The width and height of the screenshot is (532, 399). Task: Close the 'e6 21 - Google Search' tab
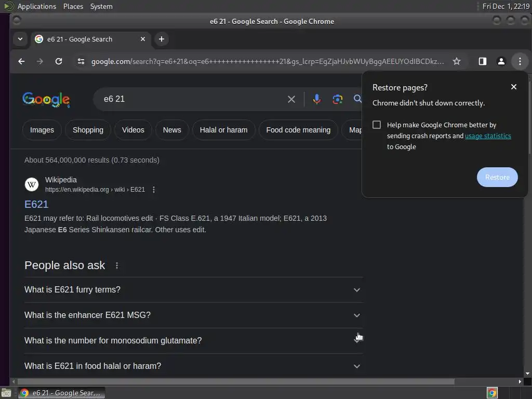pos(143,39)
